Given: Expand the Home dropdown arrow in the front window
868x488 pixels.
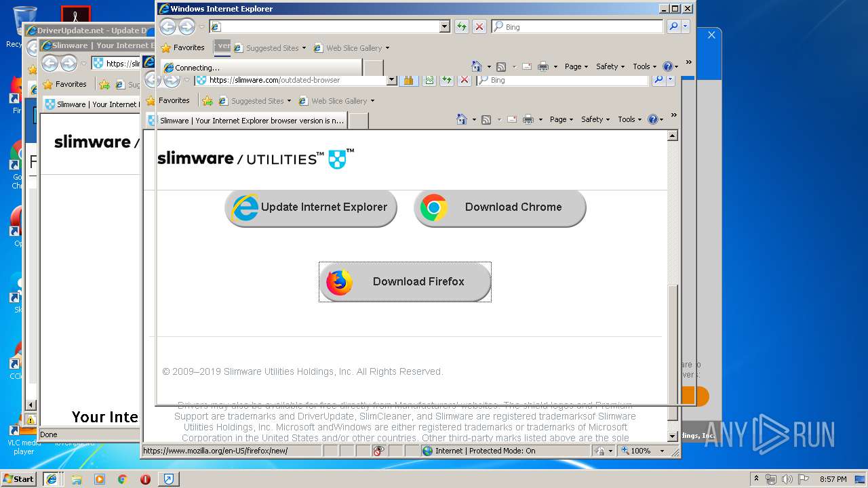Looking at the screenshot, I should pyautogui.click(x=488, y=66).
